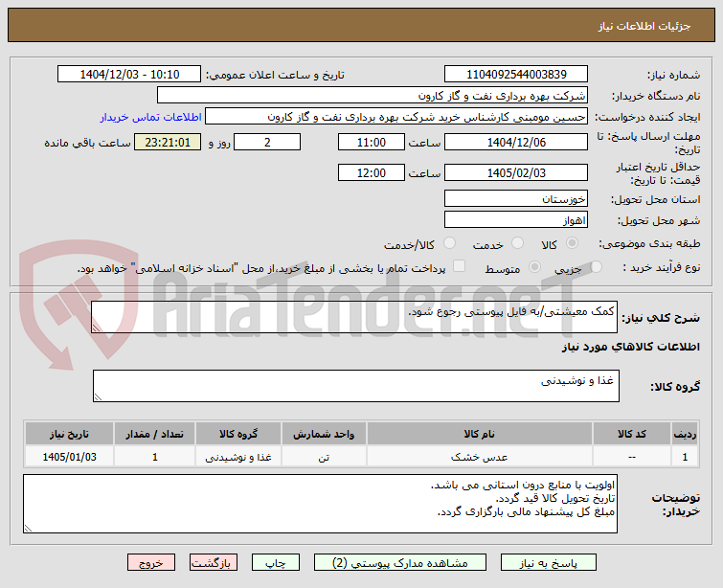Select the کالا/خدمت radio button
This screenshot has height=588, width=723.
(x=449, y=243)
